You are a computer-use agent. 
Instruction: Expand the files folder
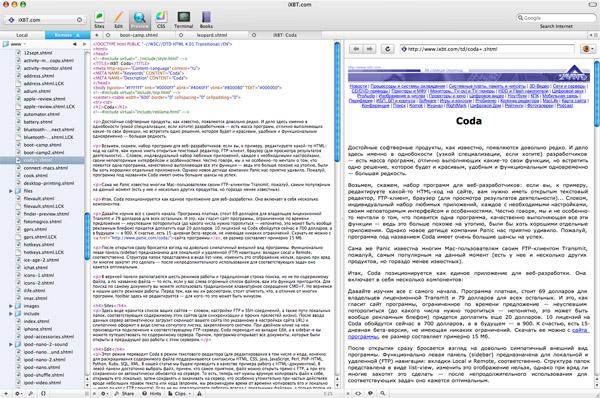click(11, 191)
